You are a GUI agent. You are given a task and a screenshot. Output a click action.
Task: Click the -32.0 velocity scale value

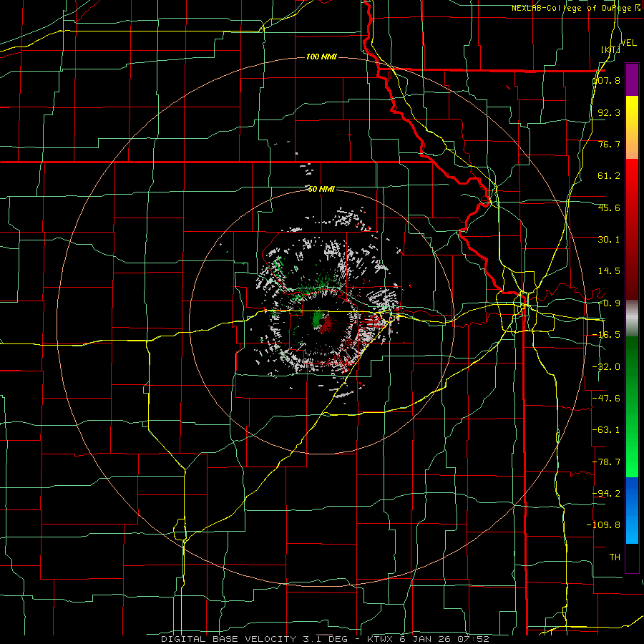607,367
